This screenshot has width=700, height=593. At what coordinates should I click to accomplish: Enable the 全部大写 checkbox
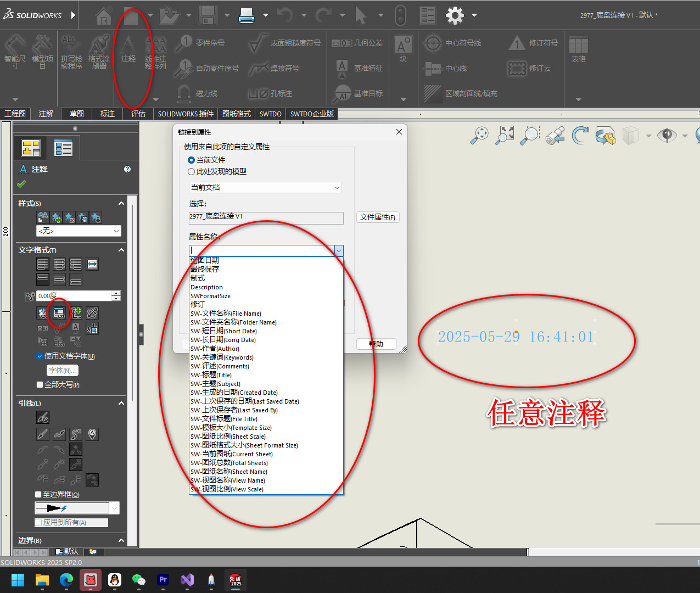pos(40,384)
